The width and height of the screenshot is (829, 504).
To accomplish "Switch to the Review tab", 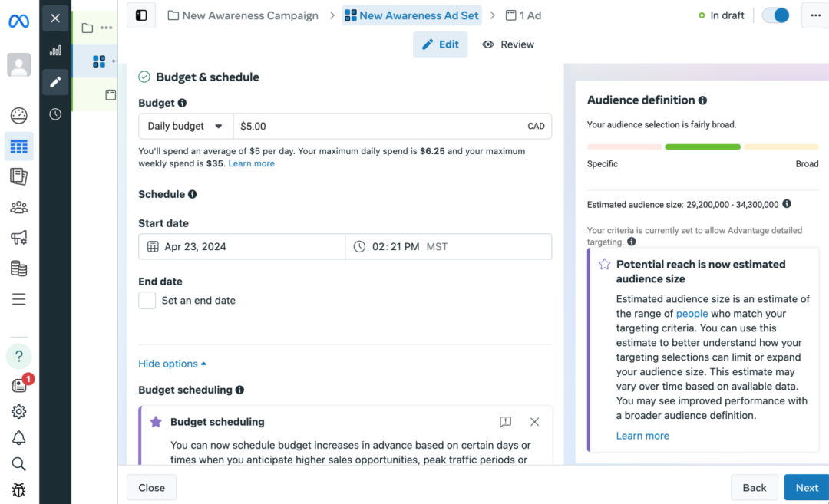I will click(508, 44).
